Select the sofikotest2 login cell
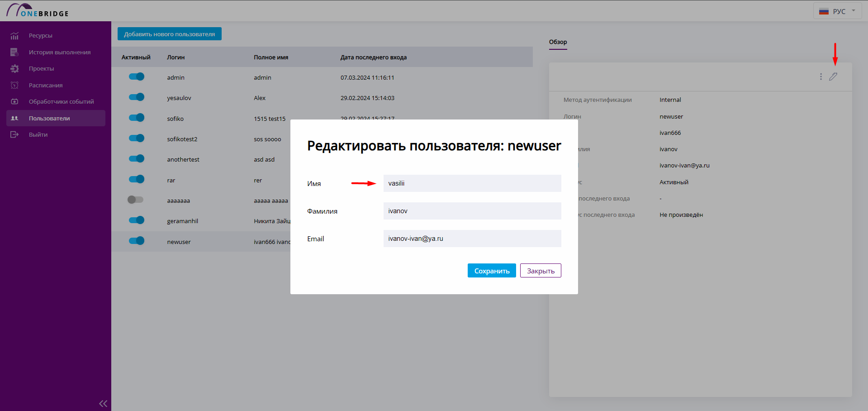 (182, 139)
